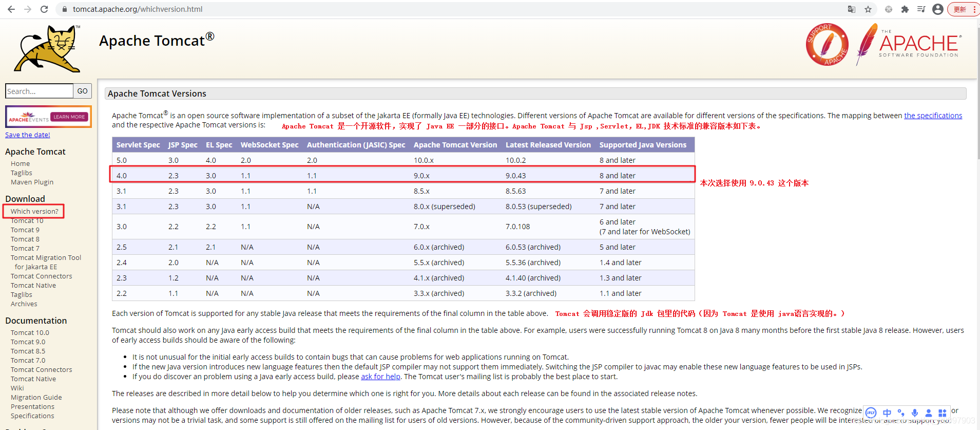Toggle Chinese input mode icon
The height and width of the screenshot is (430, 980).
[887, 413]
